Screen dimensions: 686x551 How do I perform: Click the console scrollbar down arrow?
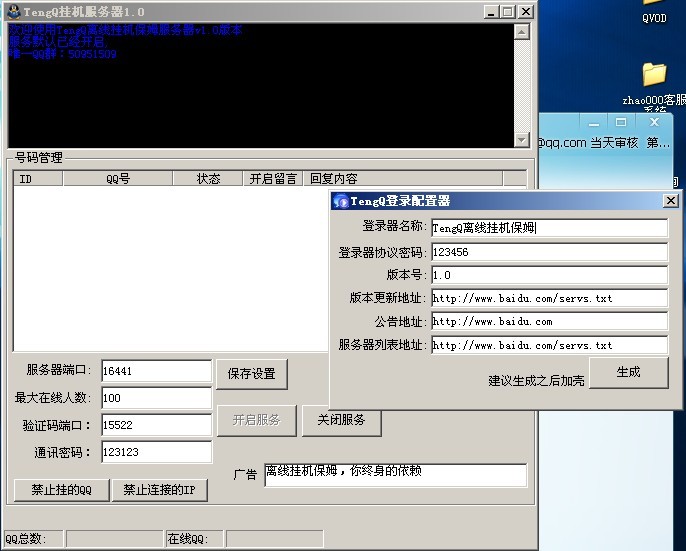(521, 140)
